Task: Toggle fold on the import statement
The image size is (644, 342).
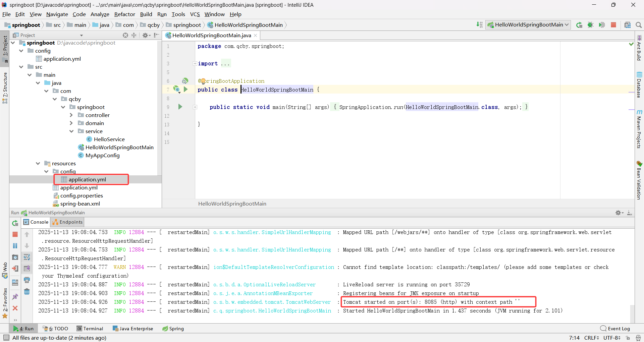Action: click(x=195, y=64)
